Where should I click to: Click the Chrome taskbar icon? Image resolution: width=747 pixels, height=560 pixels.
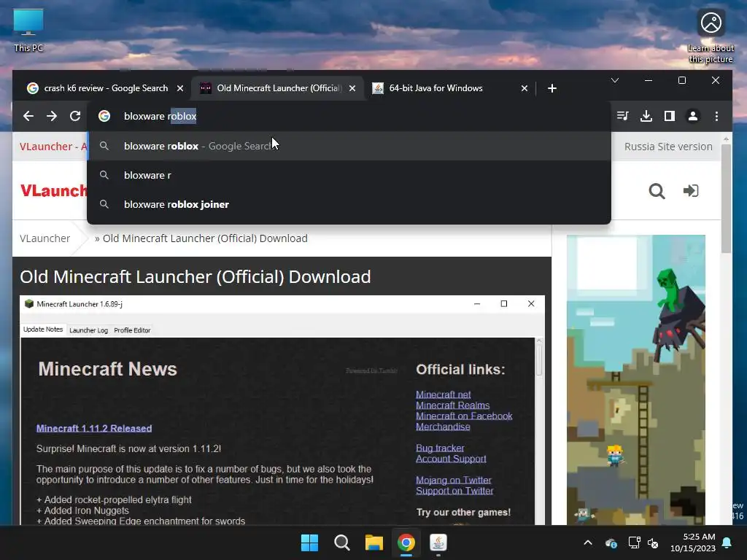point(406,542)
